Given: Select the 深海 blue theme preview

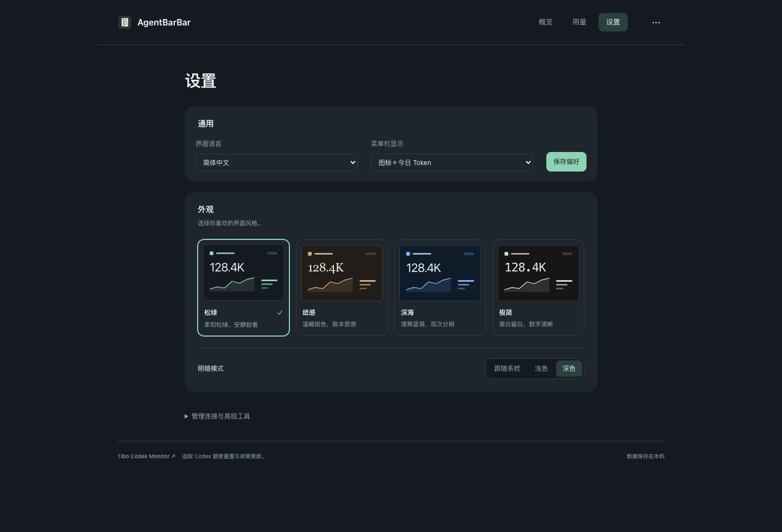Looking at the screenshot, I should coord(440,273).
